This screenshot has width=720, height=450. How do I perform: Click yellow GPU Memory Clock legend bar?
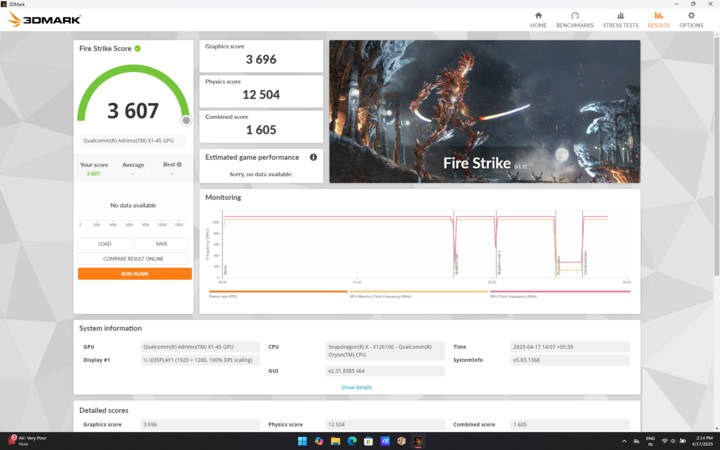coord(418,292)
